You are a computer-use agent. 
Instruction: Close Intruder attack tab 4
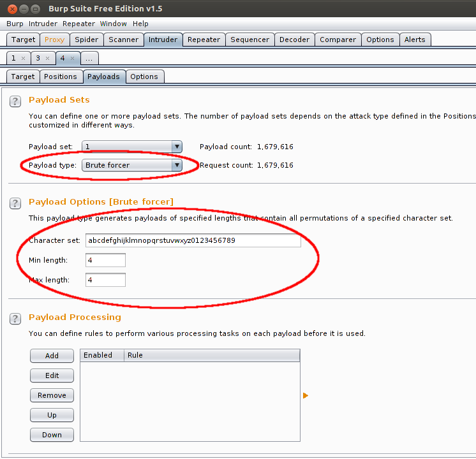click(x=72, y=58)
